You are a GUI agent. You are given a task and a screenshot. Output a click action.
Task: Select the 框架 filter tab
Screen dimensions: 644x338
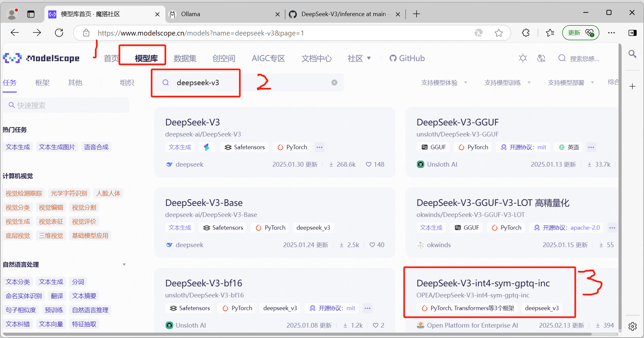pos(42,82)
